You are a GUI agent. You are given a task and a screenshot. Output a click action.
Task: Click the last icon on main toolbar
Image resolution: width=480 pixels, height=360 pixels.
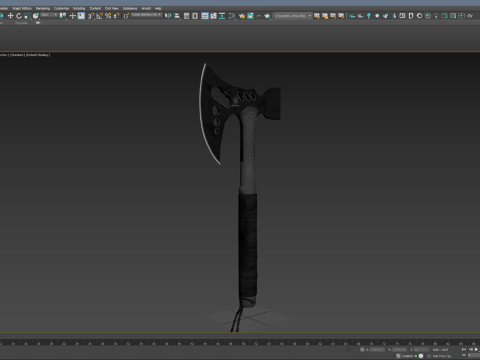pos(470,16)
